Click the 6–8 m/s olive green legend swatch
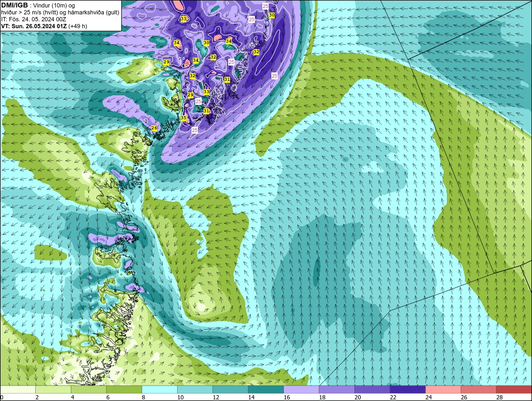Image resolution: width=532 pixels, height=401 pixels. [124, 389]
